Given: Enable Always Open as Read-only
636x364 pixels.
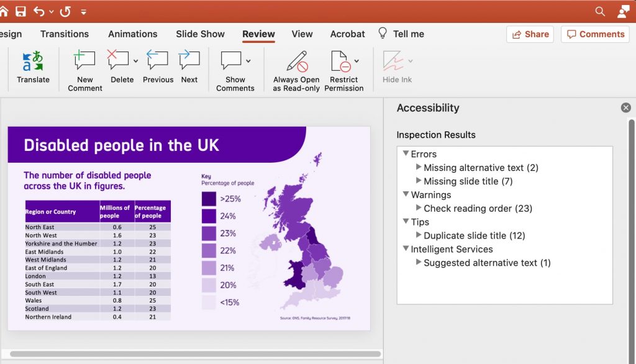Looking at the screenshot, I should (x=296, y=62).
